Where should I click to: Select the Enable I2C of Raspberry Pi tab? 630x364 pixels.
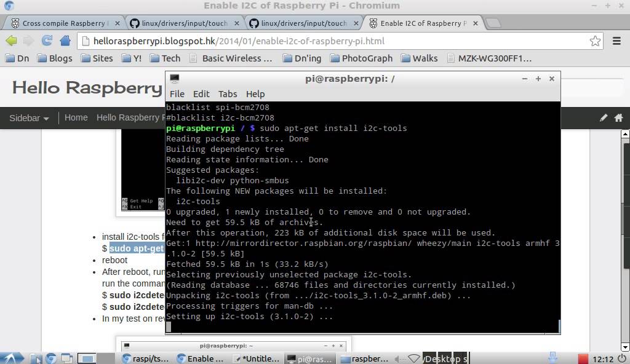422,23
